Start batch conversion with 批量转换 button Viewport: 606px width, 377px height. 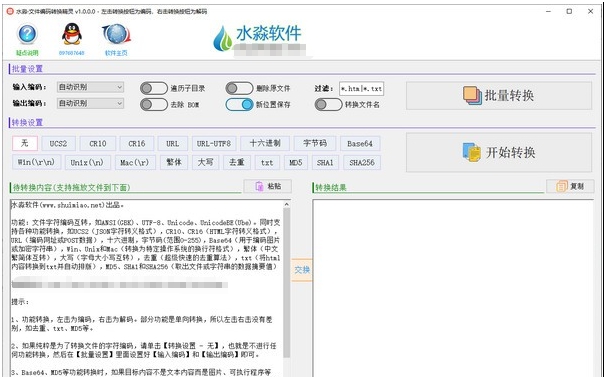[499, 96]
